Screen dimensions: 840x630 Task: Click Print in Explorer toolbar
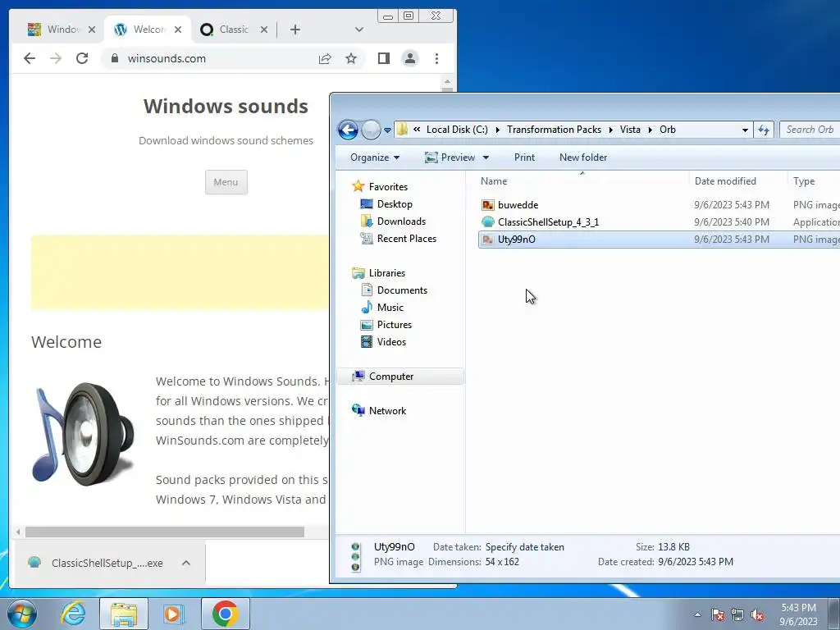point(524,157)
